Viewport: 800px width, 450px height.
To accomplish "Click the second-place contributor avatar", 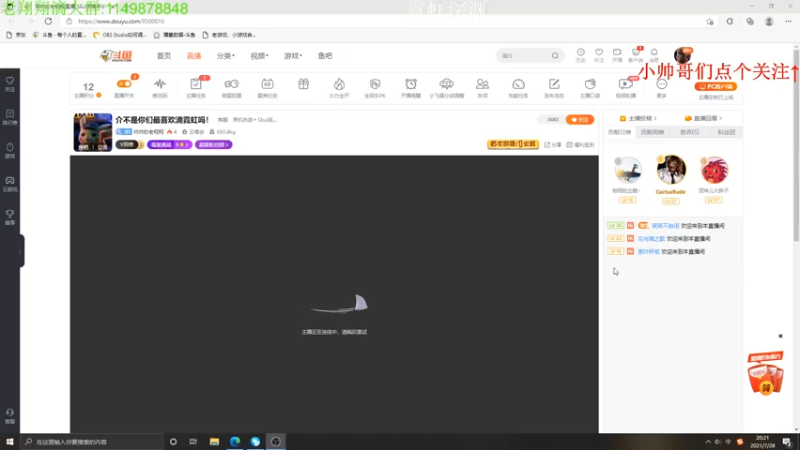I will tap(628, 170).
